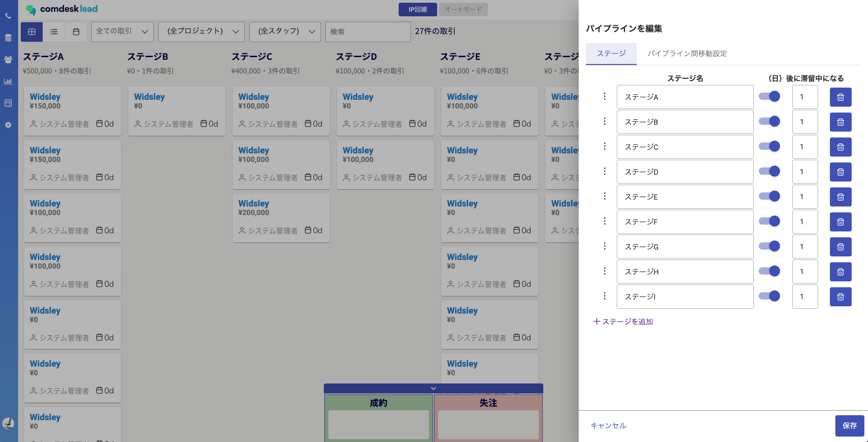Image resolution: width=868 pixels, height=442 pixels.
Task: Switch to kanban board view icon
Action: tap(32, 32)
